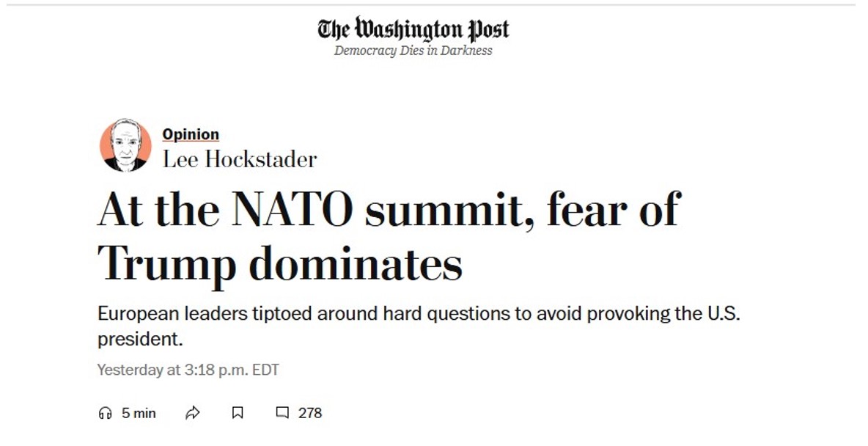View Lee Hockstader's author page
Viewport: 868px width, 446px height.
242,159
